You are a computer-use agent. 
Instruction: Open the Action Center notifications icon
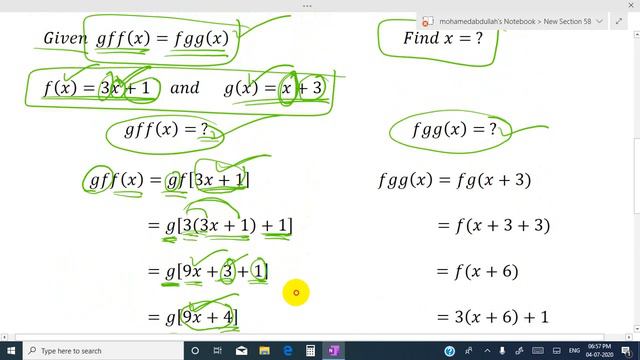(627, 351)
